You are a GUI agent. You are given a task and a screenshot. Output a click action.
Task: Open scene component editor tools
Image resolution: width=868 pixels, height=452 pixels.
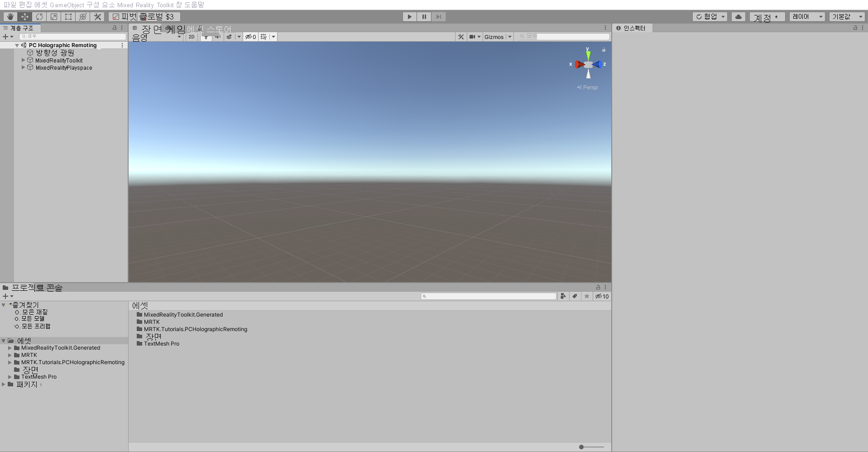[x=461, y=37]
